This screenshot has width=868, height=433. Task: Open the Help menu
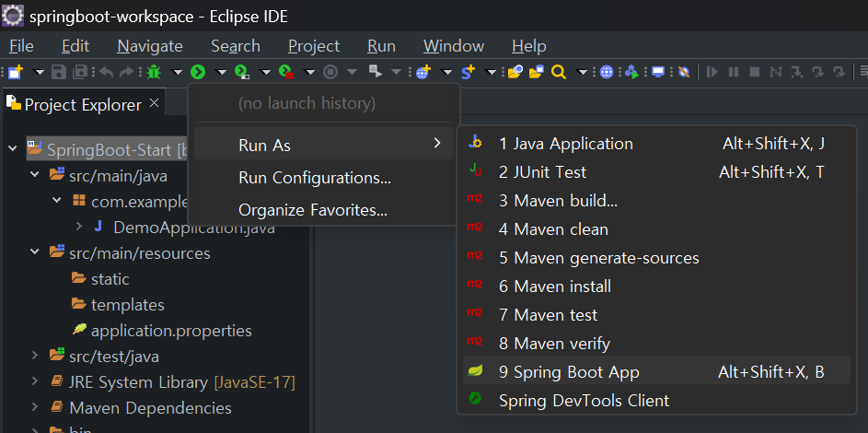point(529,46)
